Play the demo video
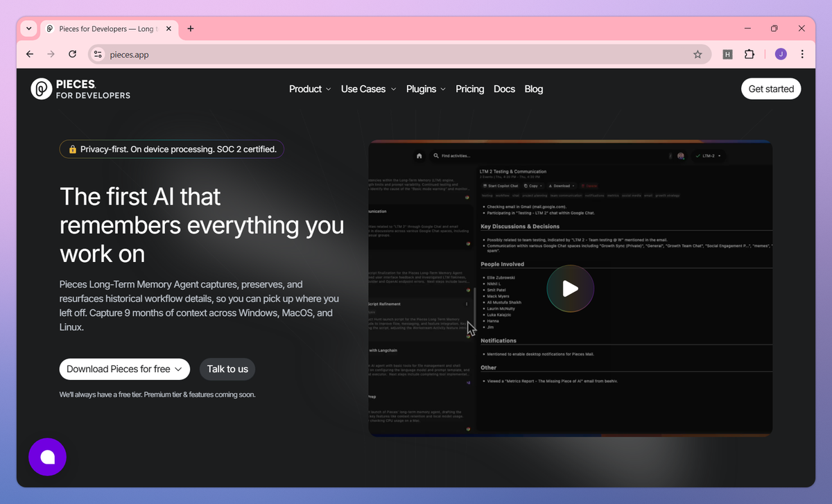832x504 pixels. tap(570, 288)
